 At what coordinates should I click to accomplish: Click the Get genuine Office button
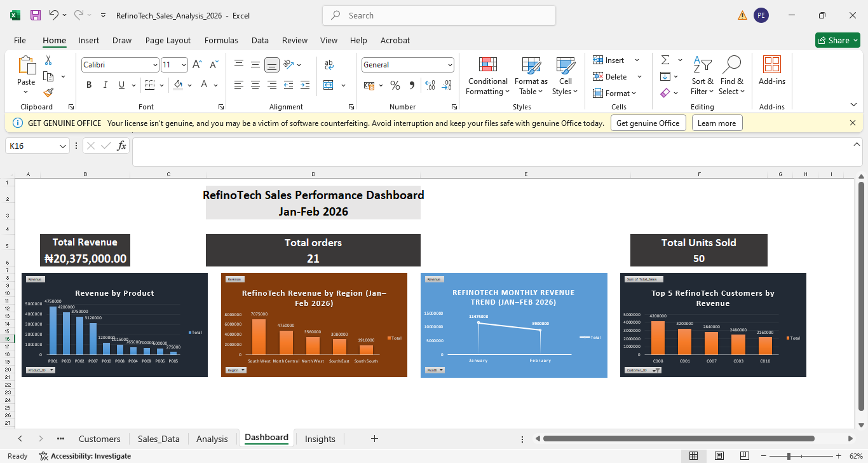coord(648,123)
